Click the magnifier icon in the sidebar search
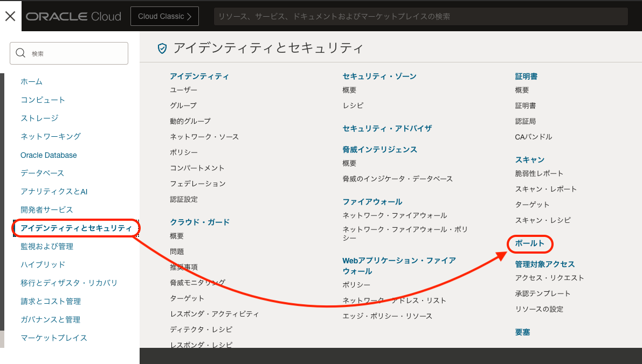 (20, 53)
